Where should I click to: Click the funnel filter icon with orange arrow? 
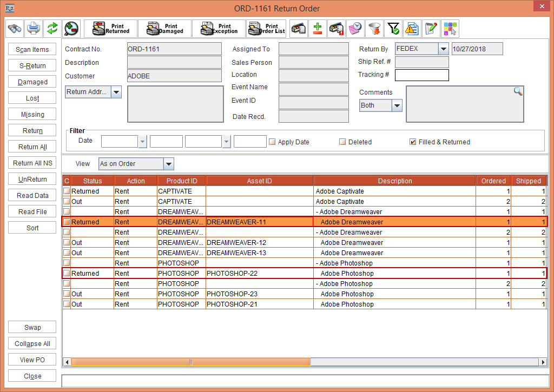pyautogui.click(x=374, y=28)
